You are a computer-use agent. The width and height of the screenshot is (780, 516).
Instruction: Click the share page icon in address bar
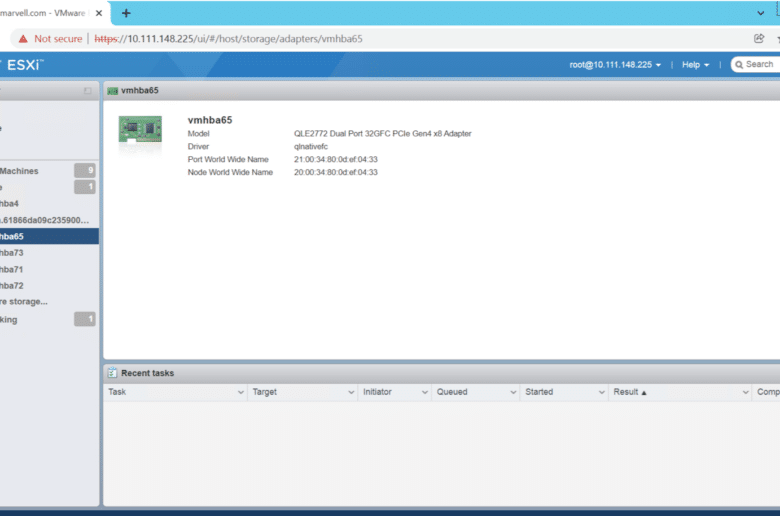tap(759, 38)
